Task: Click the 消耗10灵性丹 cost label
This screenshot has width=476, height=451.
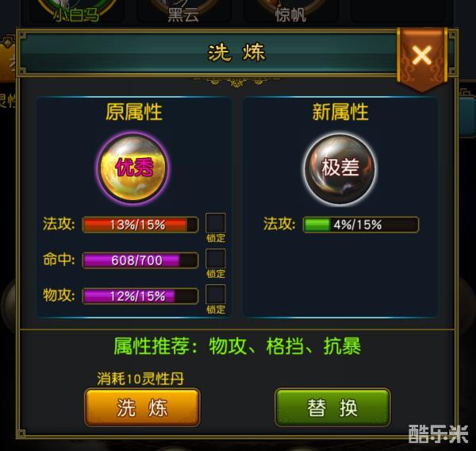Action: [x=140, y=379]
